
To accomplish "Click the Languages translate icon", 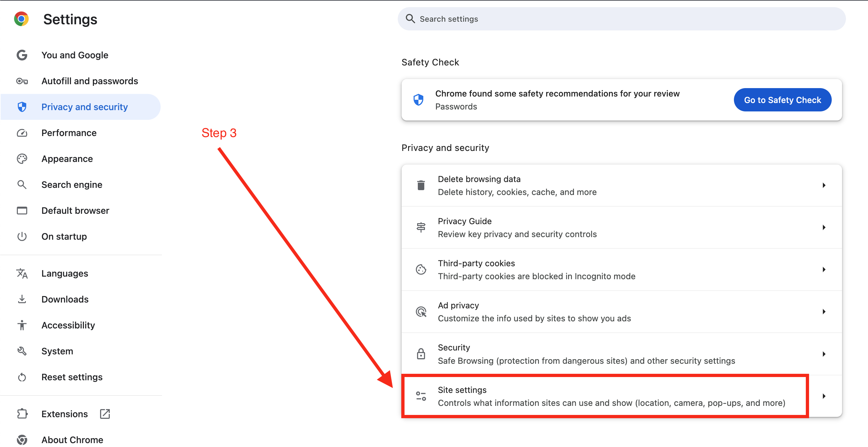I will 22,273.
